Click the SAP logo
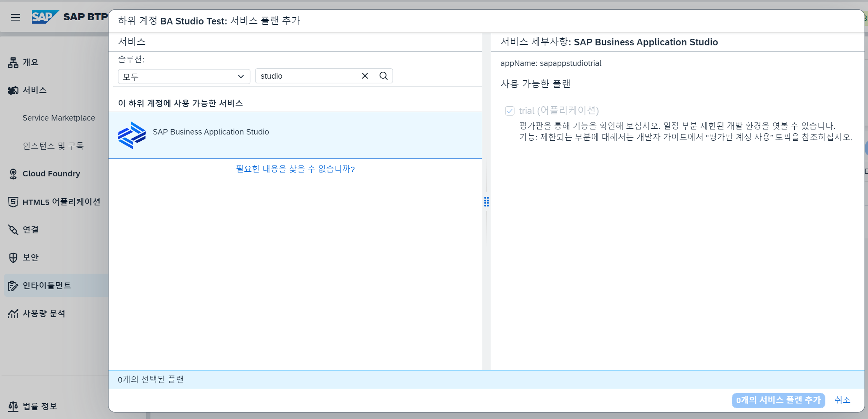Image resolution: width=868 pixels, height=419 pixels. (45, 17)
